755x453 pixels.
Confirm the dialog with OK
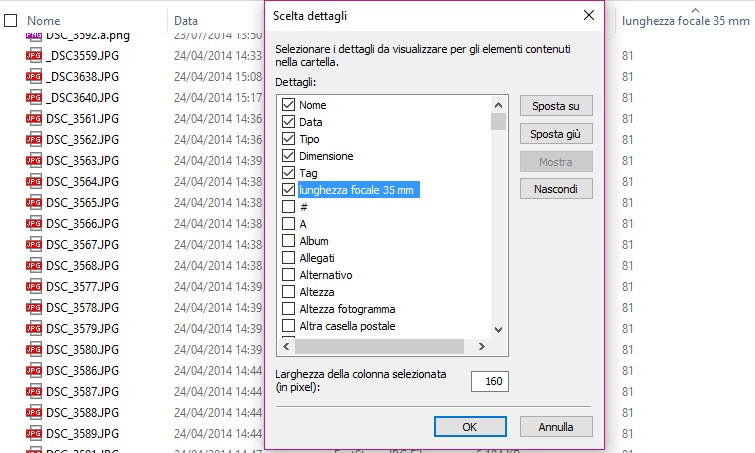click(470, 427)
